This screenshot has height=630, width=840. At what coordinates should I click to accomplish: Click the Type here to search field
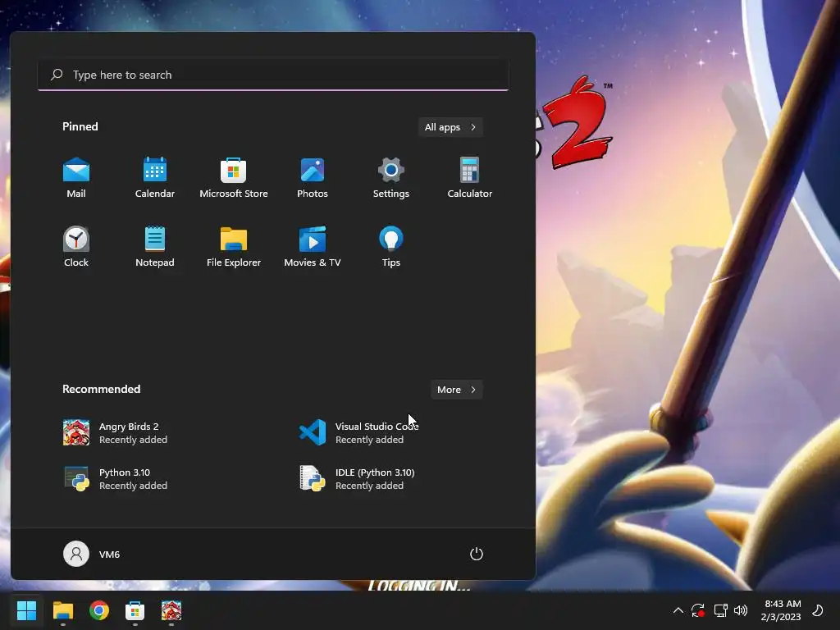pos(273,75)
